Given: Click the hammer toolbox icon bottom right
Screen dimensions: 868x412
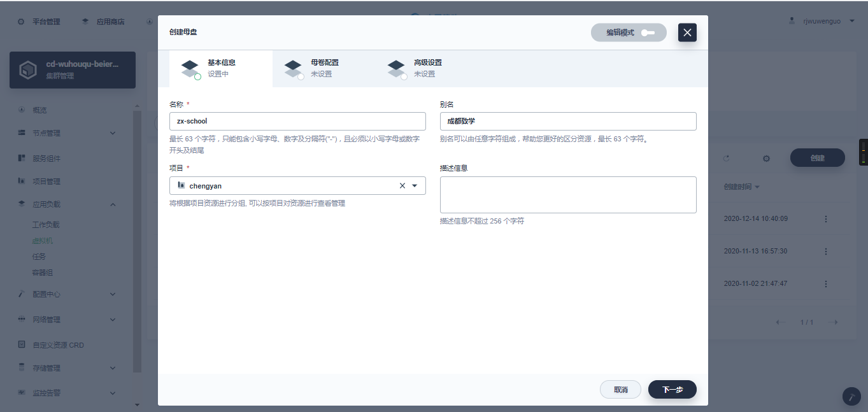Looking at the screenshot, I should coord(851,396).
